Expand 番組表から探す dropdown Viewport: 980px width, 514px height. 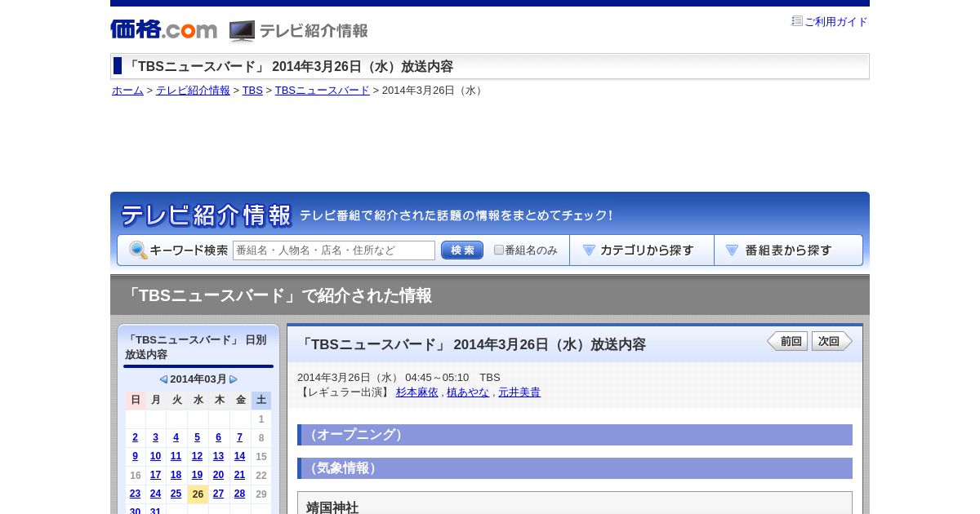click(x=788, y=250)
